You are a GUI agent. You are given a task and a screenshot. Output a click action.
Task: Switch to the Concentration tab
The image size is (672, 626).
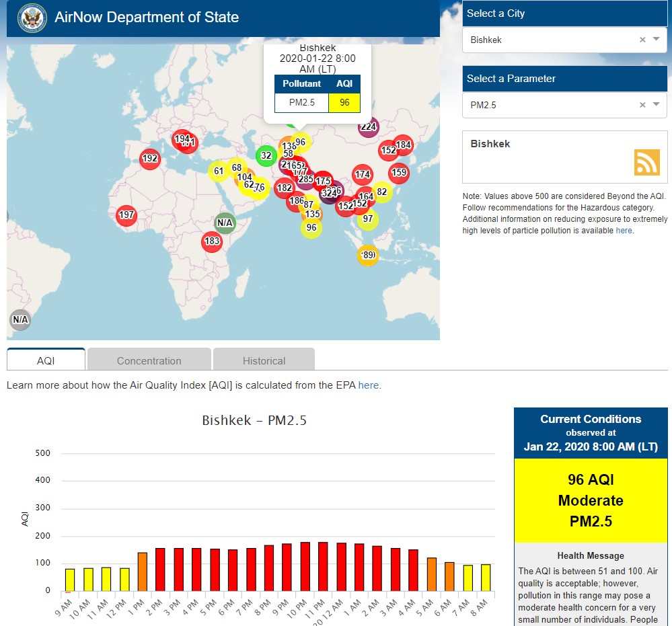point(149,360)
